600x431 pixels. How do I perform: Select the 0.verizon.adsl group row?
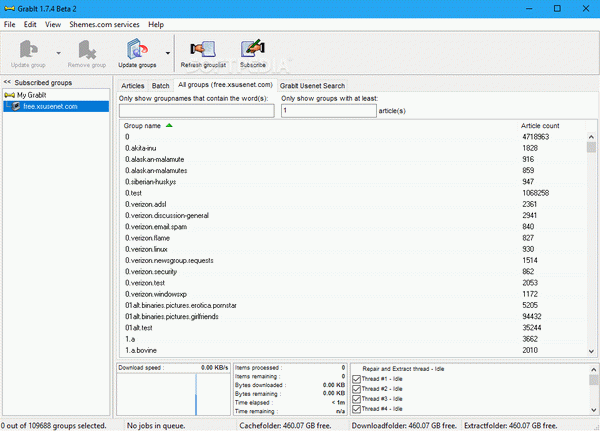(x=353, y=204)
